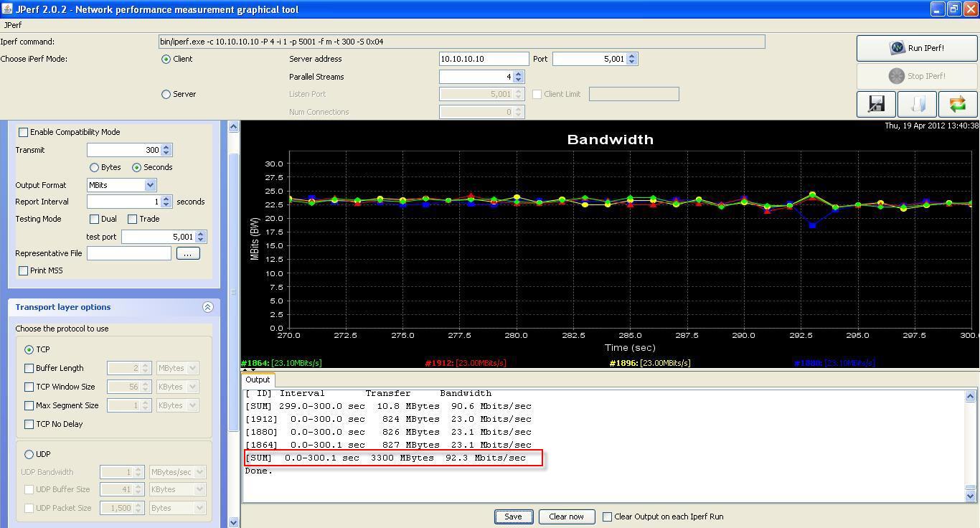Click the Clear now button
The height and width of the screenshot is (528, 980).
[x=566, y=517]
